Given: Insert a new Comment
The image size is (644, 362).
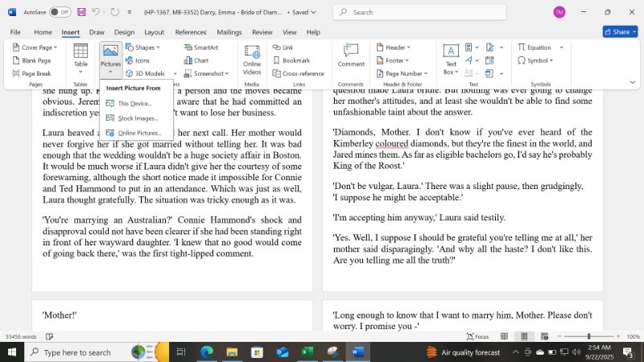Looking at the screenshot, I should coord(351,56).
